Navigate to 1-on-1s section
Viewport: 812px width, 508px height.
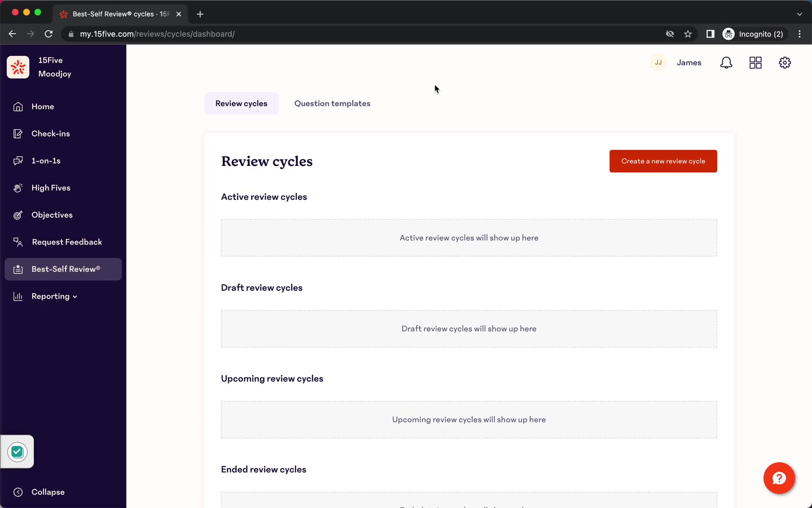pos(46,160)
